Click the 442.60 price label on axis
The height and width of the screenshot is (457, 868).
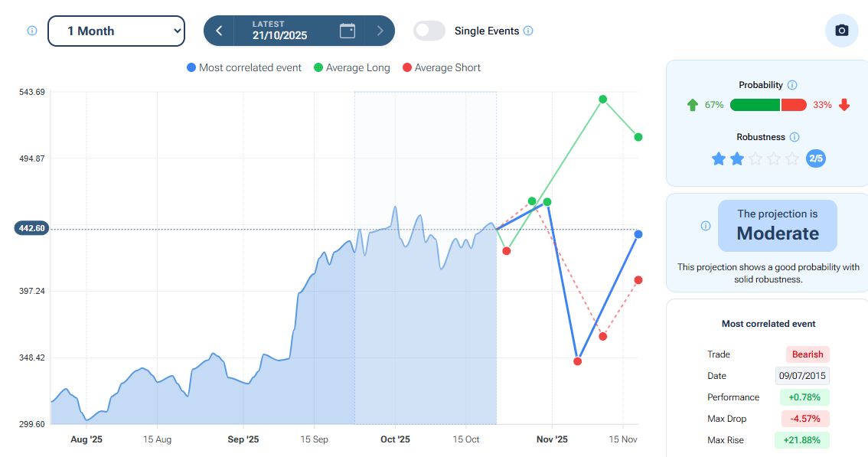point(31,228)
